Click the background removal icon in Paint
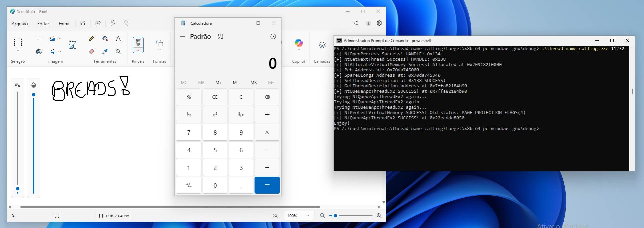 pos(39,52)
